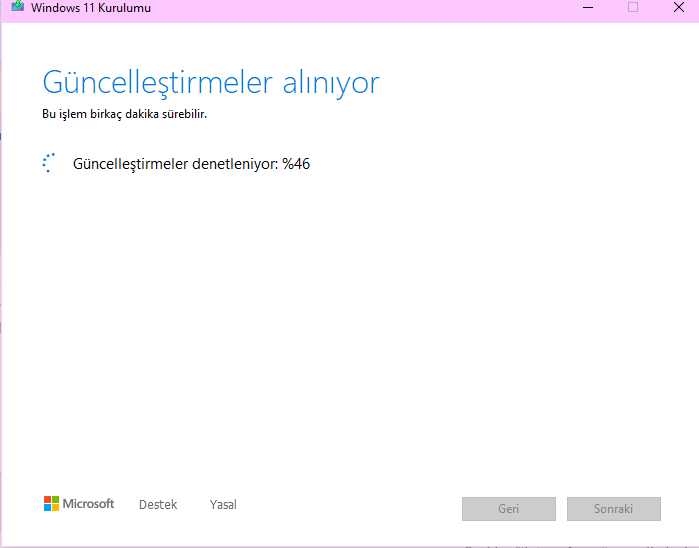The height and width of the screenshot is (548, 699).
Task: Click the Windows 11 setup icon in title bar
Action: click(18, 6)
